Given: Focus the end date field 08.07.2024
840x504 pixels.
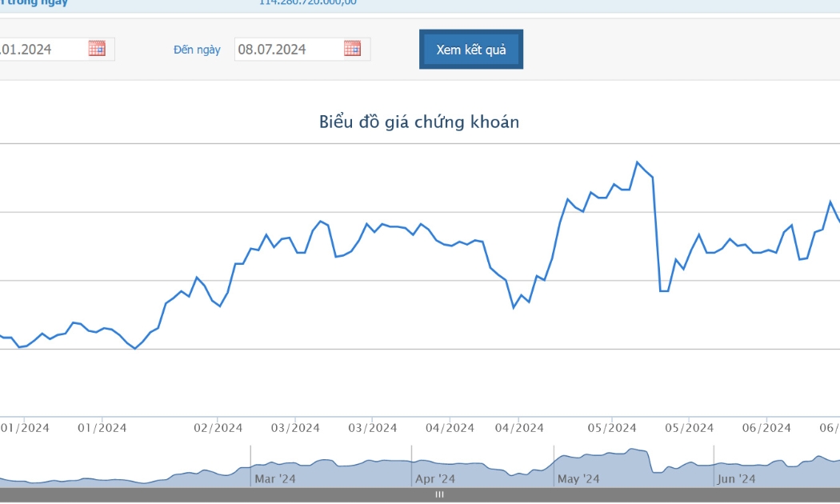Looking at the screenshot, I should tap(302, 50).
